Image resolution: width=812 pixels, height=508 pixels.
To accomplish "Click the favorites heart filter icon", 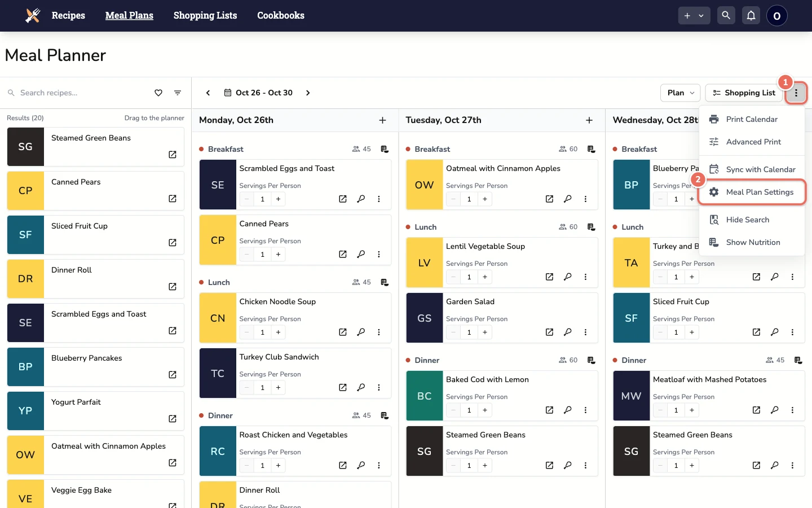I will coord(158,93).
